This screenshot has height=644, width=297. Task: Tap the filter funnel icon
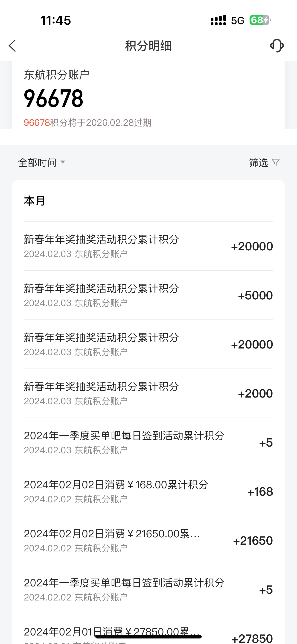pos(276,162)
